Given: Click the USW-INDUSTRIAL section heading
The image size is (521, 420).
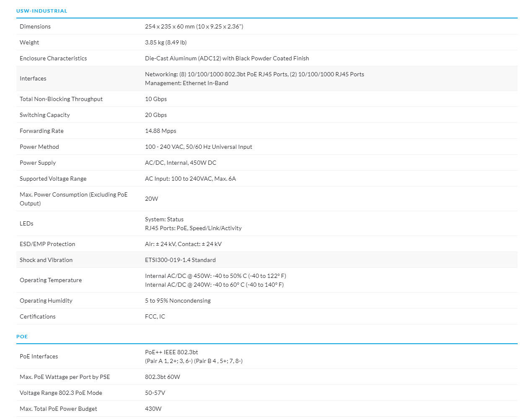Looking at the screenshot, I should (x=41, y=11).
